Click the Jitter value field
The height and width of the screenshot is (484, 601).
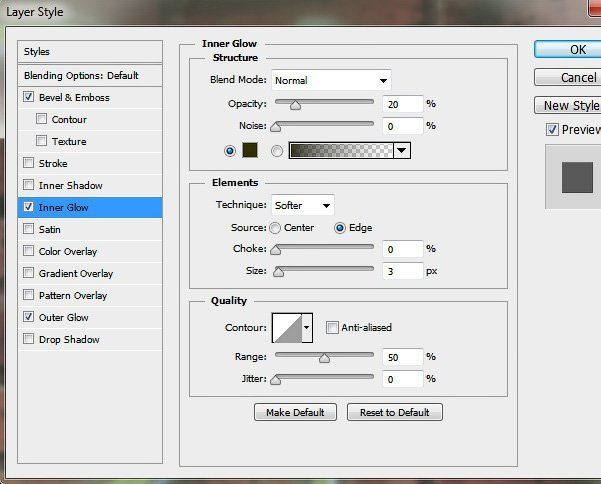pyautogui.click(x=402, y=379)
